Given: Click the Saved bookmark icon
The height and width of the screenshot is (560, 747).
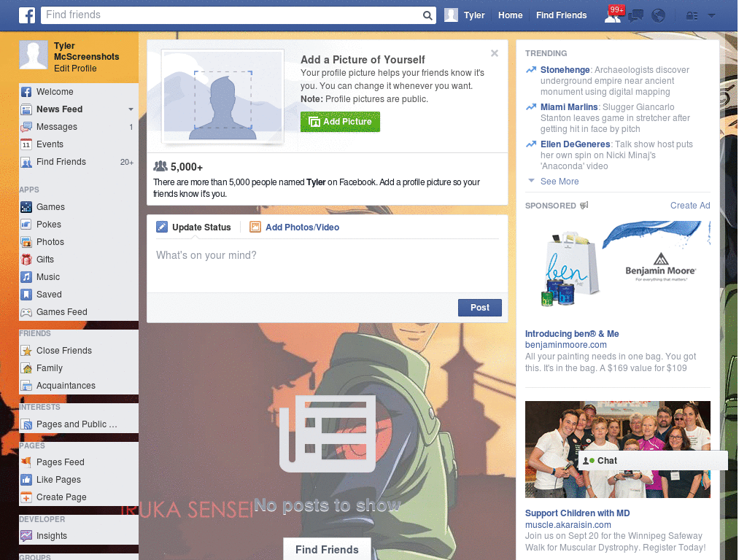Looking at the screenshot, I should click(x=26, y=295).
